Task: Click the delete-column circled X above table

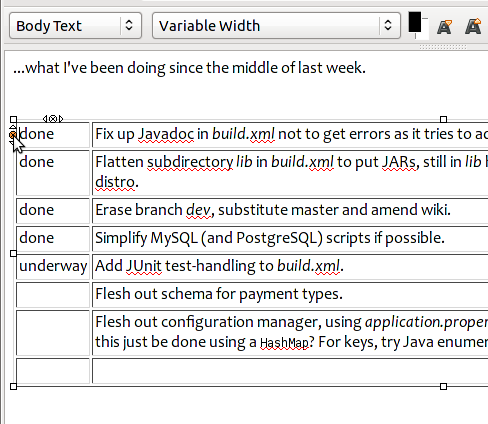Action: pos(53,119)
